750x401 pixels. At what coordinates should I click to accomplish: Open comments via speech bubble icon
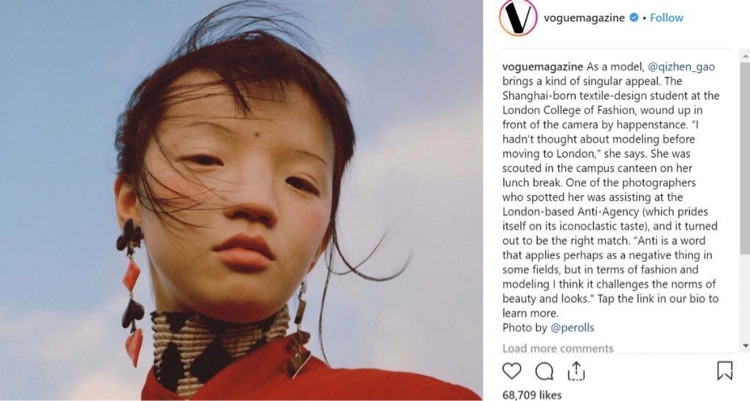coord(544,371)
